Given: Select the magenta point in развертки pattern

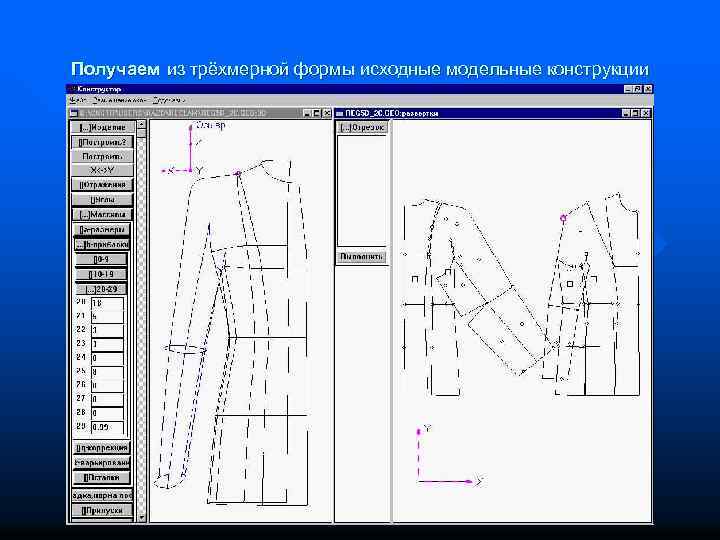Looking at the screenshot, I should [563, 218].
